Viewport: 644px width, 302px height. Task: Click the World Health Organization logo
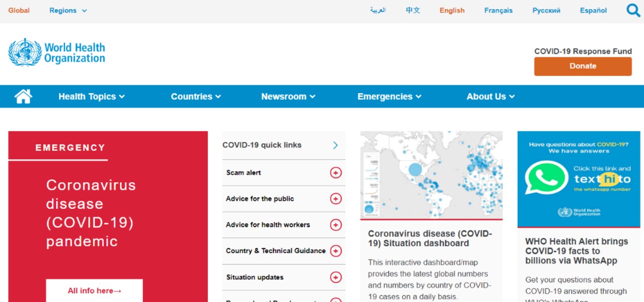click(56, 51)
